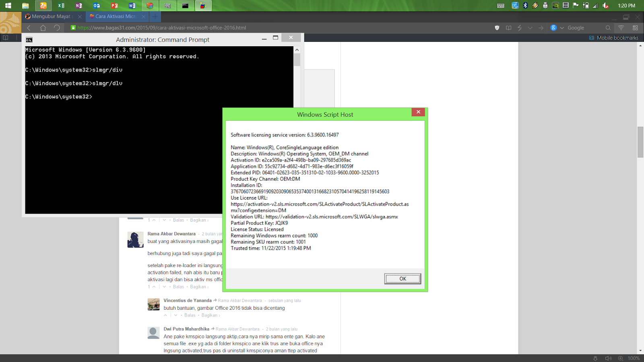The image size is (644, 362).
Task: Go to browser home page
Action: 43,28
